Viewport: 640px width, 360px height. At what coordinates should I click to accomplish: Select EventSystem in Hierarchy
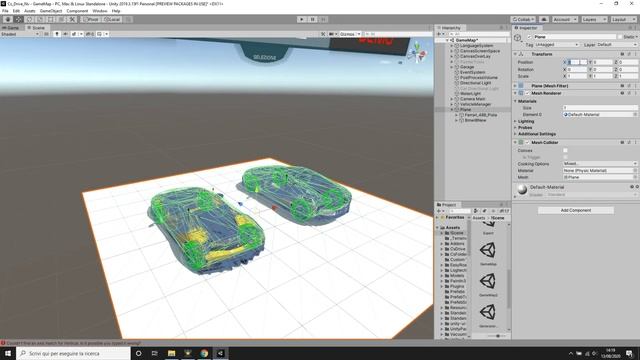[x=472, y=72]
